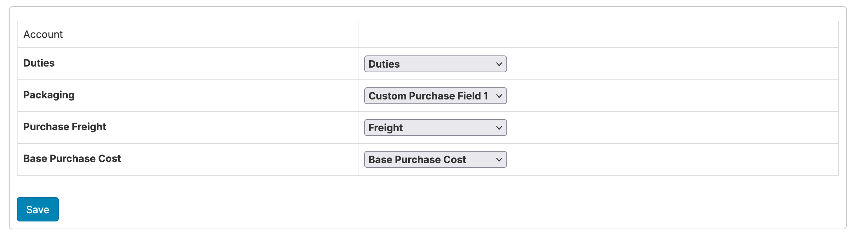Expand the Freight select box
The width and height of the screenshot is (868, 244).
[x=430, y=128]
